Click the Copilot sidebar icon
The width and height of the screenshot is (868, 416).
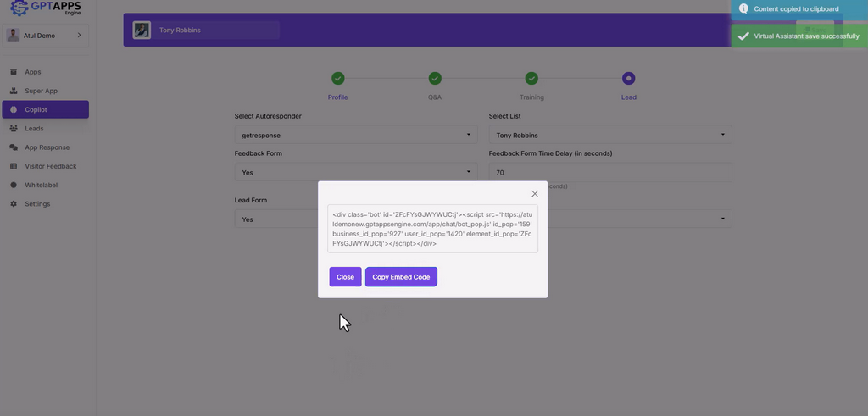[x=14, y=110]
